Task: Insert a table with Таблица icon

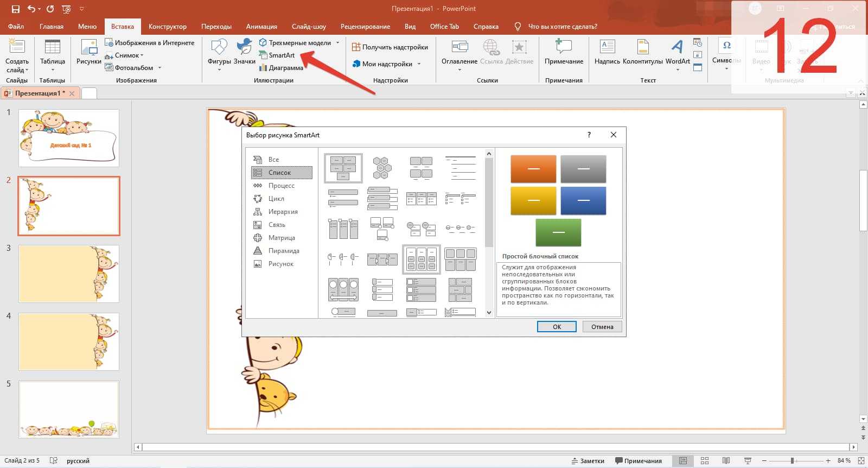Action: [x=53, y=52]
